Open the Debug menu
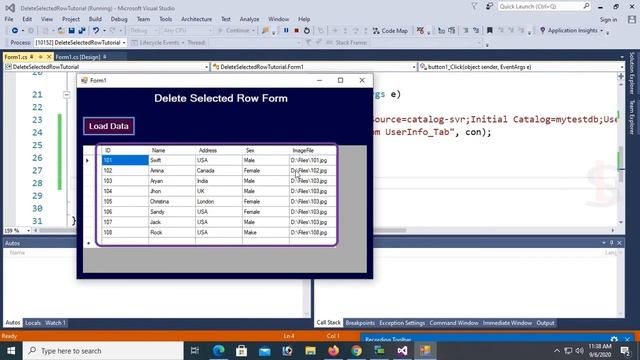The width and height of the screenshot is (640, 360). 119,19
